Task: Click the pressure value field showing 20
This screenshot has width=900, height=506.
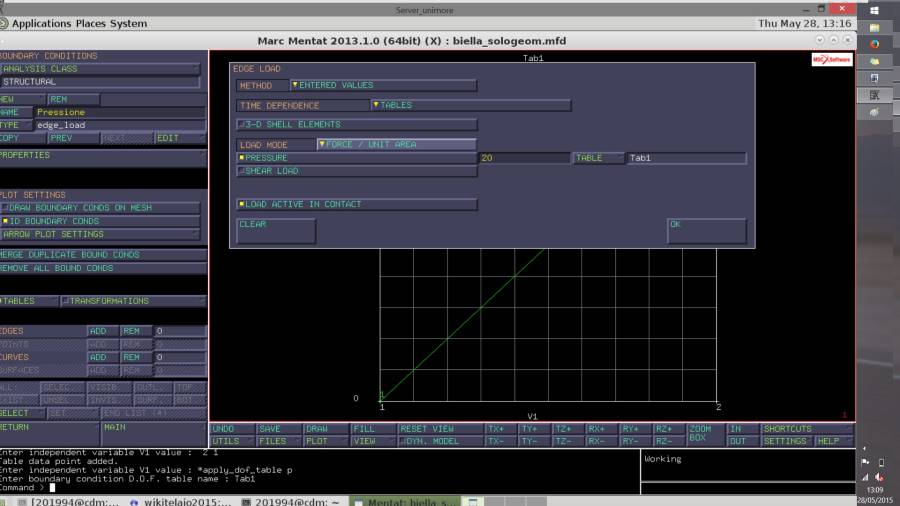Action: click(x=524, y=158)
